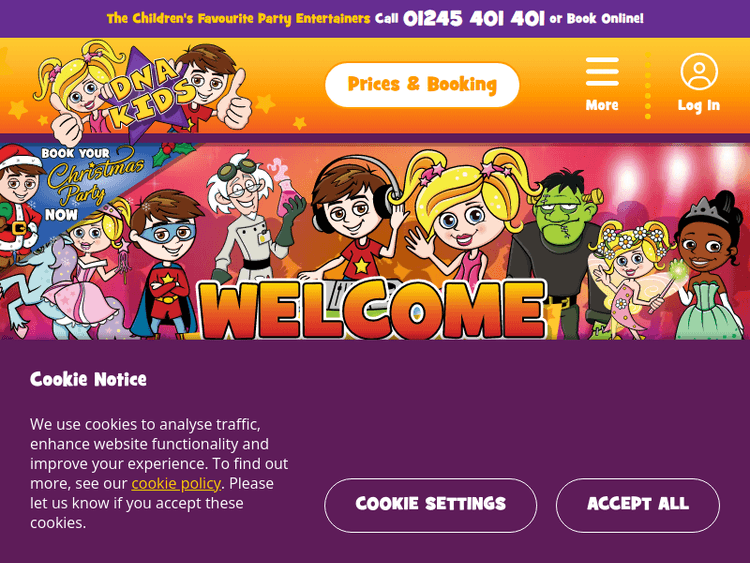Click the Santa boy in Christmas banner

tap(19, 201)
